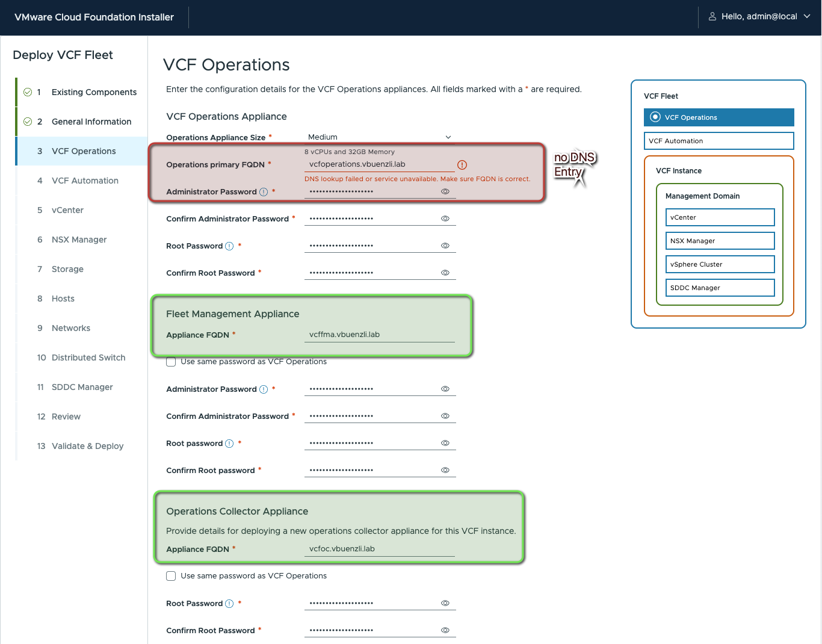Click the 'DNS lookup failed' error message text

coord(418,179)
